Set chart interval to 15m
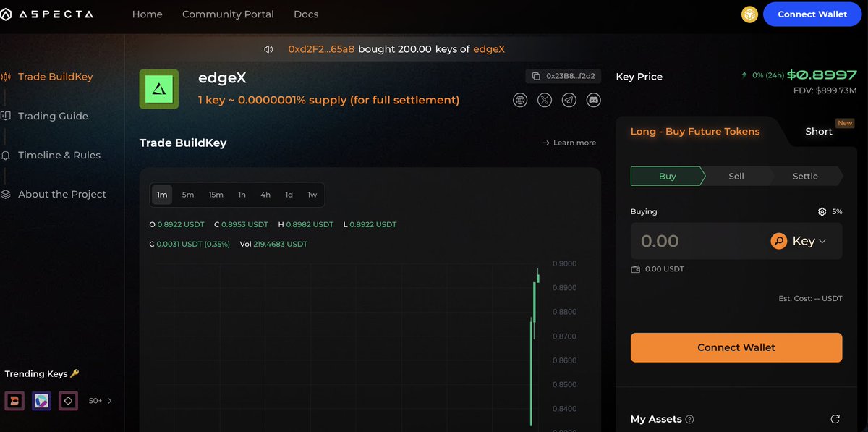The height and width of the screenshot is (432, 868). 216,195
